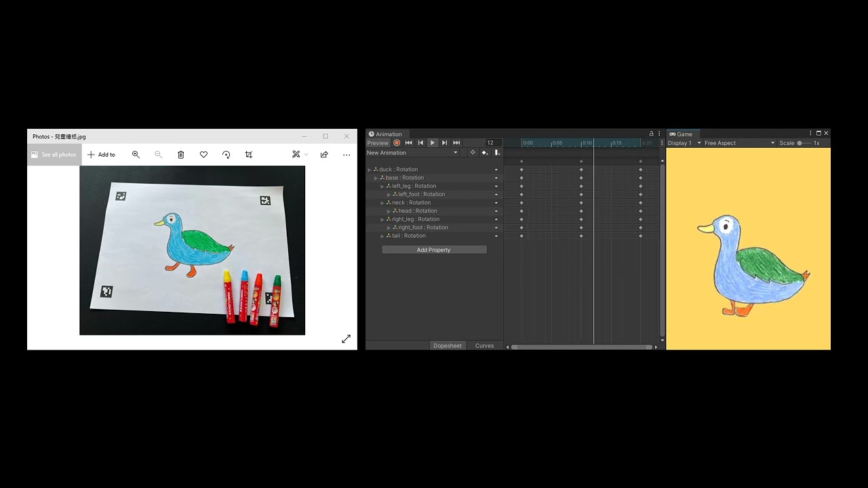This screenshot has width=868, height=488.
Task: Rotate the photo in the Photos window
Action: point(226,155)
